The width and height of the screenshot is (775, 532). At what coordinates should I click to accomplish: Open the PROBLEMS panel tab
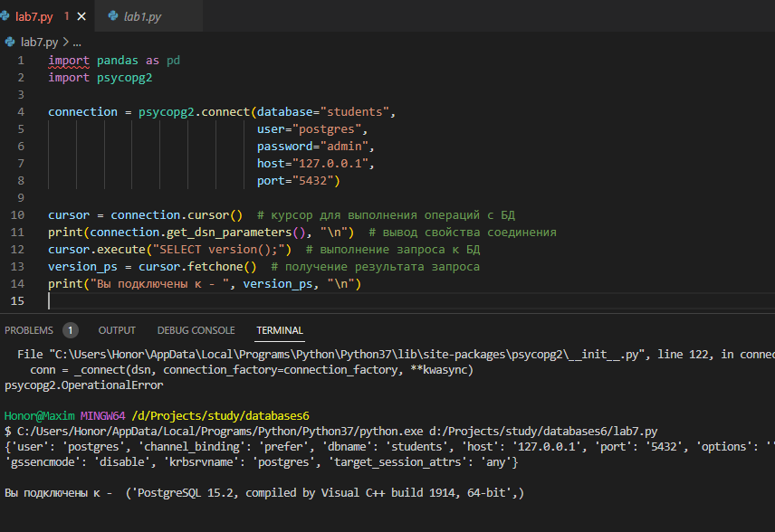[x=29, y=330]
